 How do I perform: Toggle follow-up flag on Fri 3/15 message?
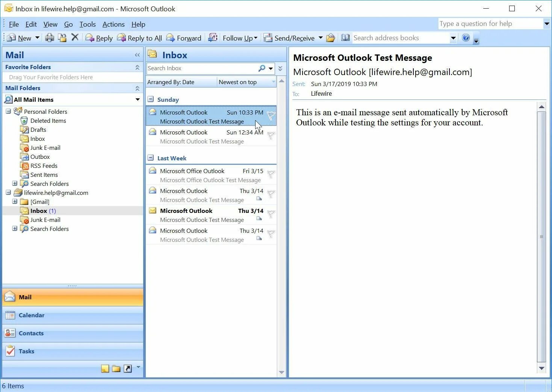pos(271,175)
